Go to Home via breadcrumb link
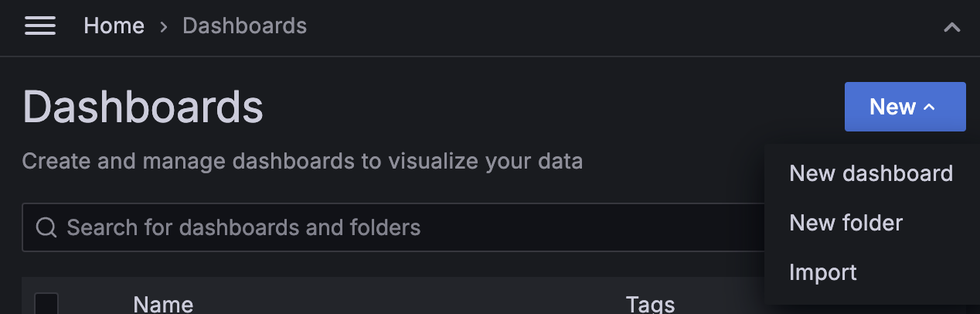Image resolution: width=980 pixels, height=314 pixels. click(x=114, y=26)
